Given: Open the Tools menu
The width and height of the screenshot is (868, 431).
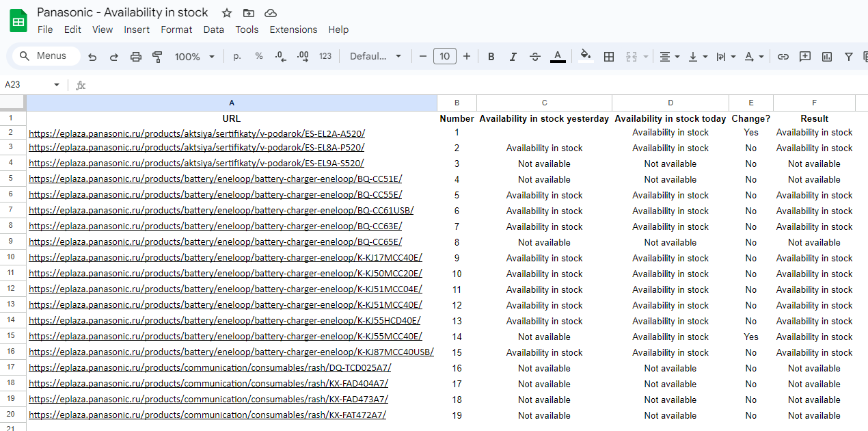Looking at the screenshot, I should pyautogui.click(x=247, y=29).
